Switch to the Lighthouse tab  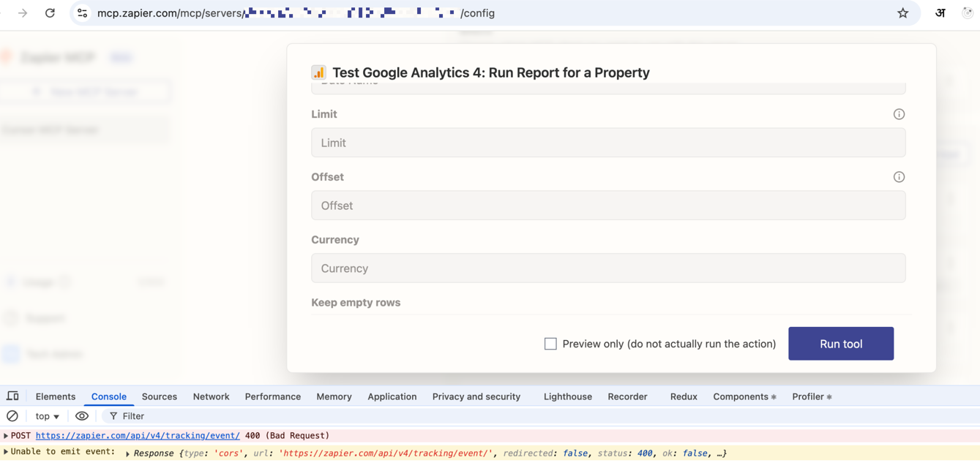(x=568, y=396)
